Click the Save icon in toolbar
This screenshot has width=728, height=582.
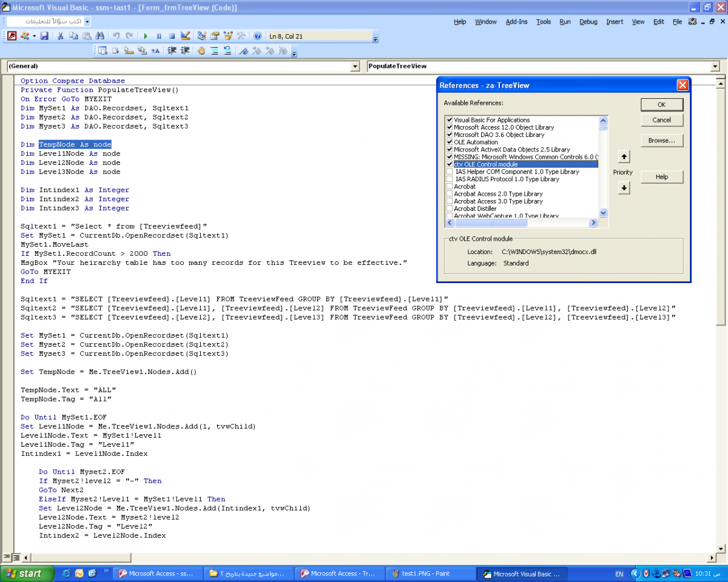point(44,36)
